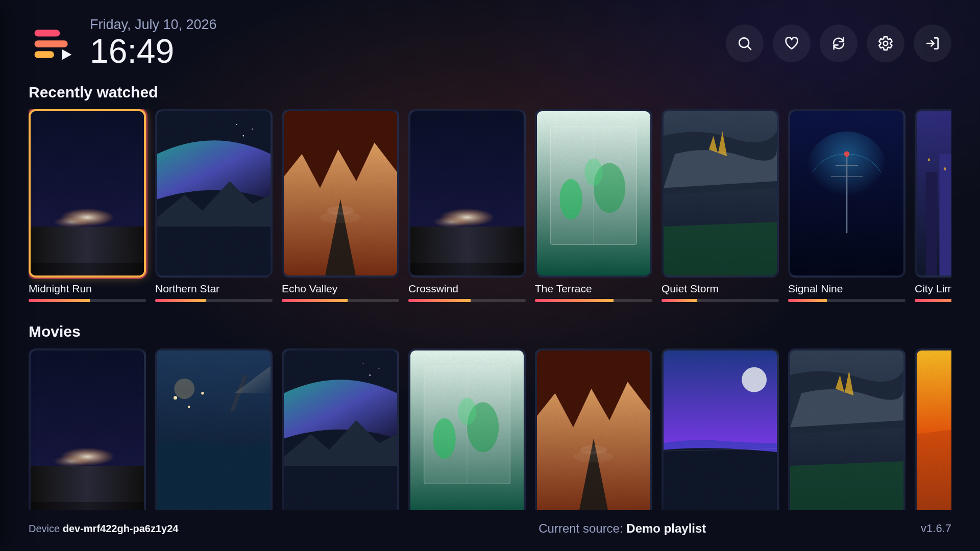Open Movies poster with aurora over mountains
The height and width of the screenshot is (551, 980).
[340, 430]
